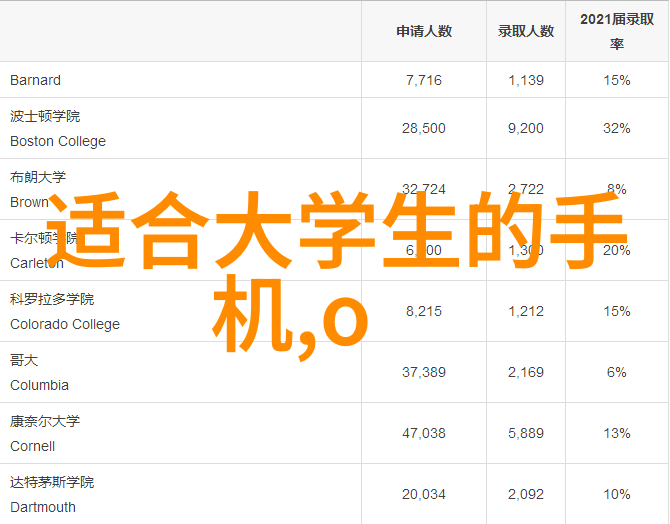
Task: Click the 9,200 admitted cell
Action: coord(526,128)
